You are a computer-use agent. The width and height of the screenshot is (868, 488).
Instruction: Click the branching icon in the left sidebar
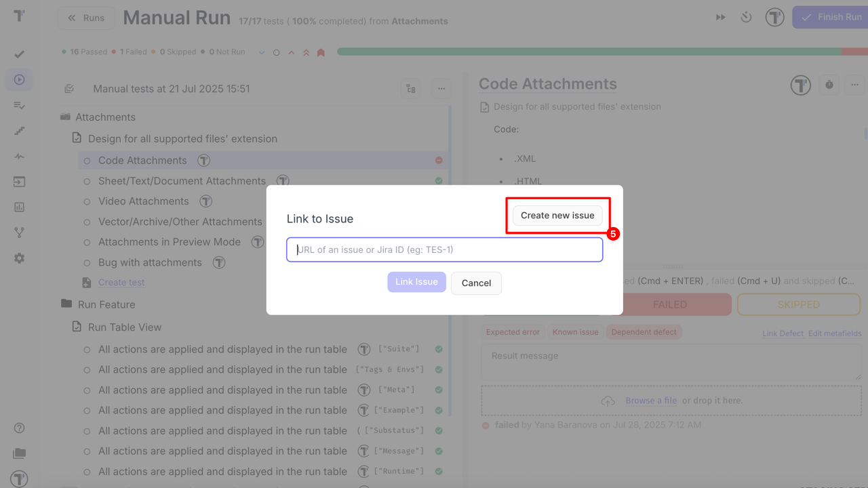[x=19, y=232]
